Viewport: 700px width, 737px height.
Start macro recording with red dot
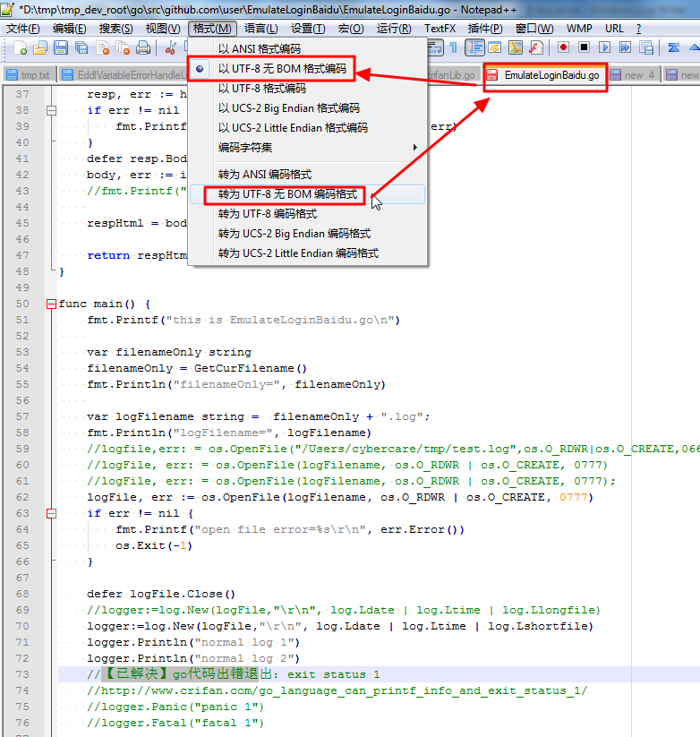click(563, 47)
